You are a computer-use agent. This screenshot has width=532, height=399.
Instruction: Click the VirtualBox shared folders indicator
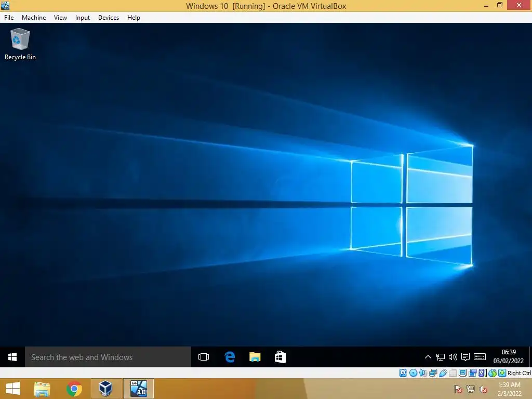pyautogui.click(x=453, y=373)
